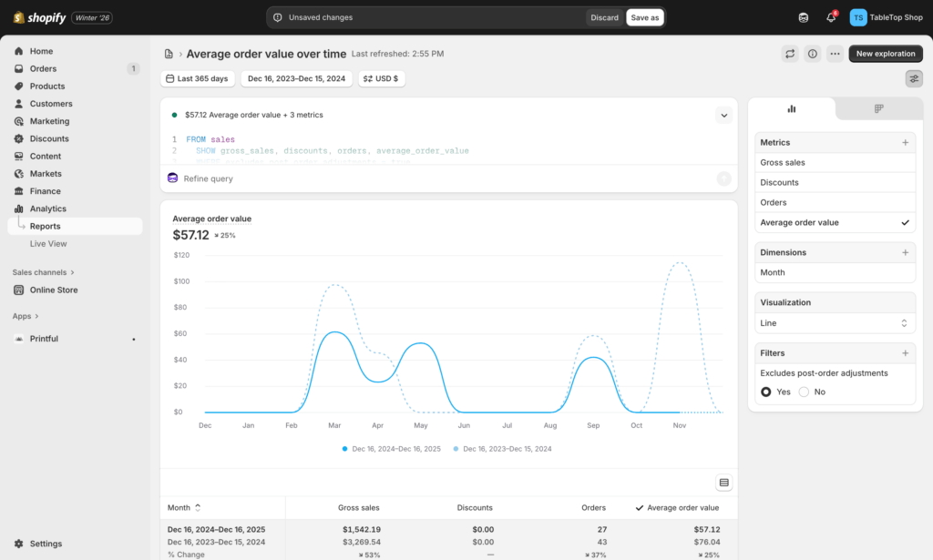
Task: Click the Save as button
Action: pos(645,16)
